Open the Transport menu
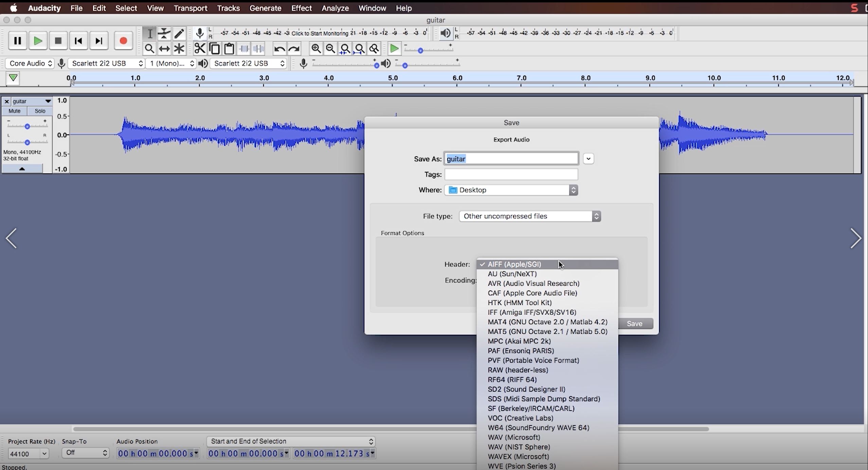The image size is (868, 470). click(191, 8)
